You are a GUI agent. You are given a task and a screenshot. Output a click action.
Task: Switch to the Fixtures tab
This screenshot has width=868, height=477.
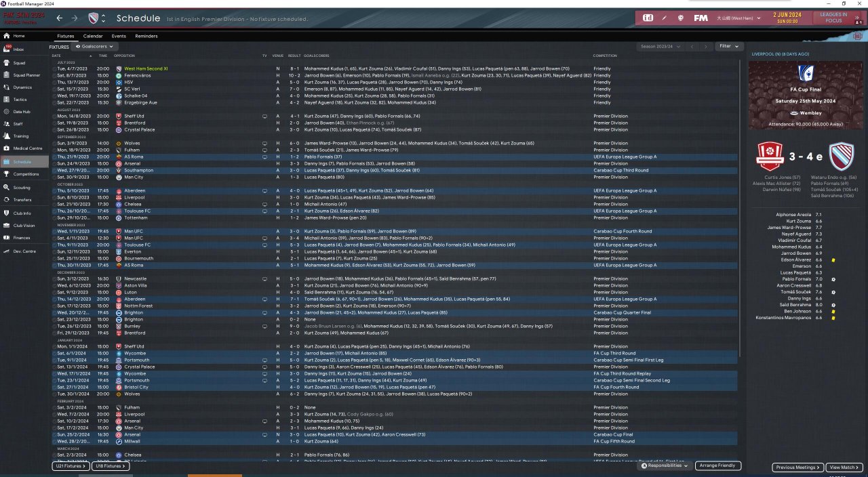(66, 36)
